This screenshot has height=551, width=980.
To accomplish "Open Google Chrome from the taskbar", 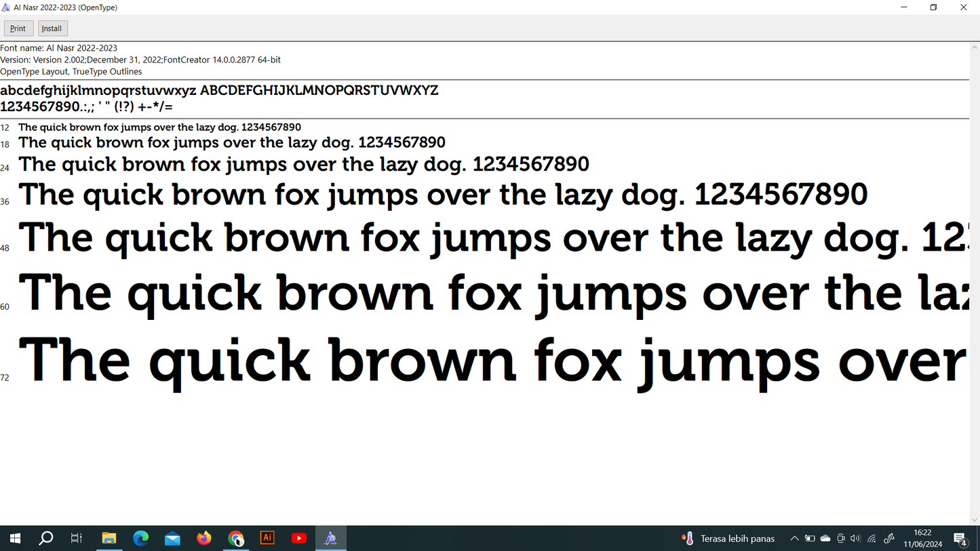I will point(236,539).
